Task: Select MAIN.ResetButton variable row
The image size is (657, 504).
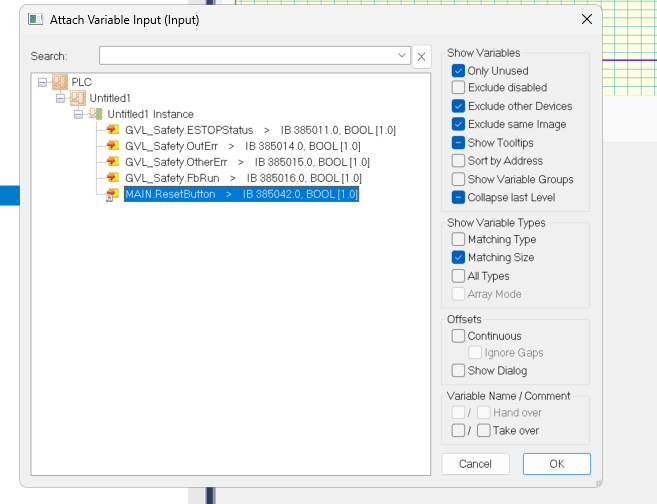Action: click(x=241, y=194)
